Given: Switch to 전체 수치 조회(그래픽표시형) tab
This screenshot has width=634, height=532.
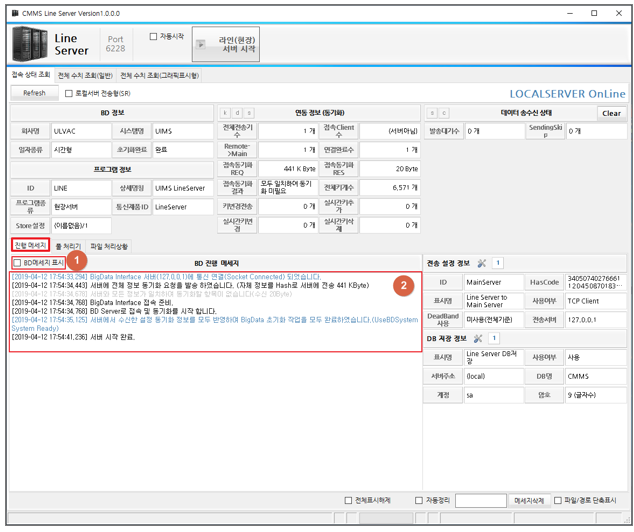Looking at the screenshot, I should pyautogui.click(x=159, y=76).
